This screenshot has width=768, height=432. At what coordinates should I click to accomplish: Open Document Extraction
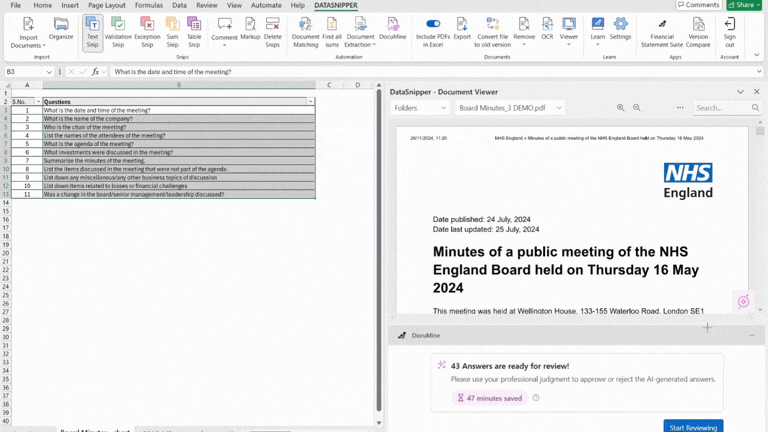click(x=360, y=32)
